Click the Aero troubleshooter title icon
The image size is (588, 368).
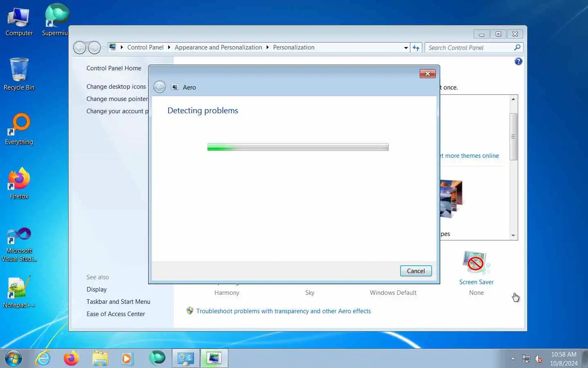click(175, 87)
